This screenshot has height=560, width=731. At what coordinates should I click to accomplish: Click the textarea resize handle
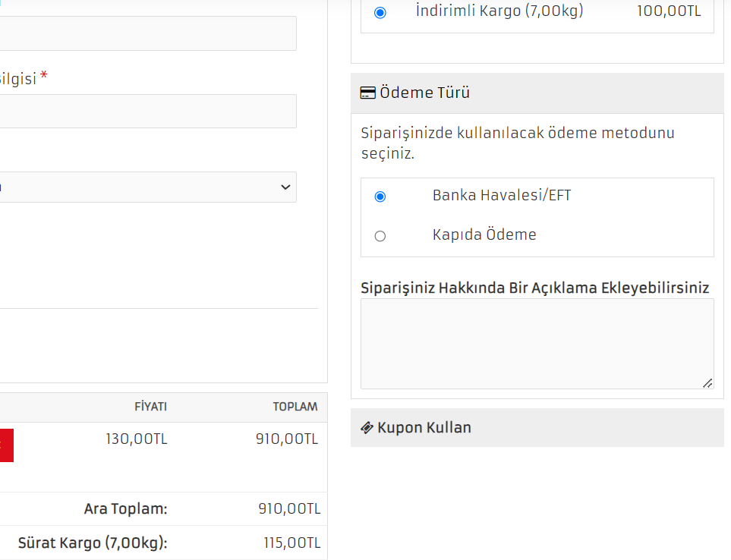tap(707, 383)
